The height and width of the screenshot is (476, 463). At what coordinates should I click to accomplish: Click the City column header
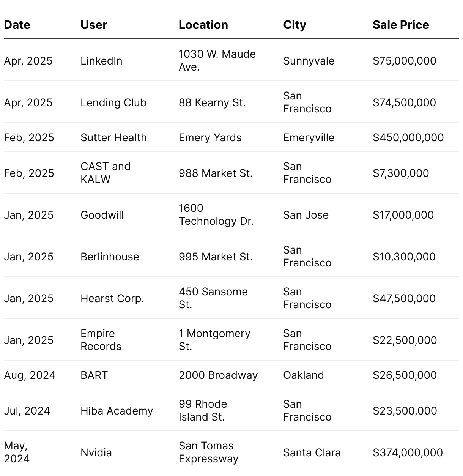pyautogui.click(x=294, y=25)
